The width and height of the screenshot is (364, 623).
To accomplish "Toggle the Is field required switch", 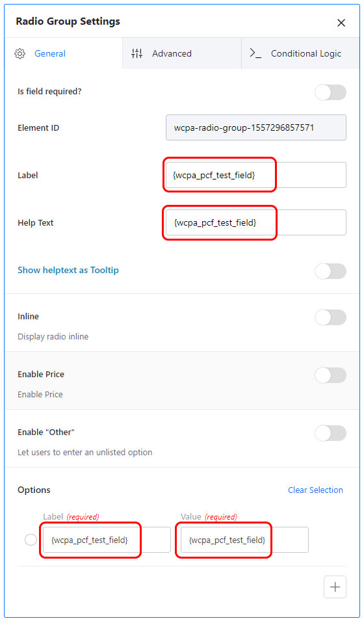I will point(330,92).
